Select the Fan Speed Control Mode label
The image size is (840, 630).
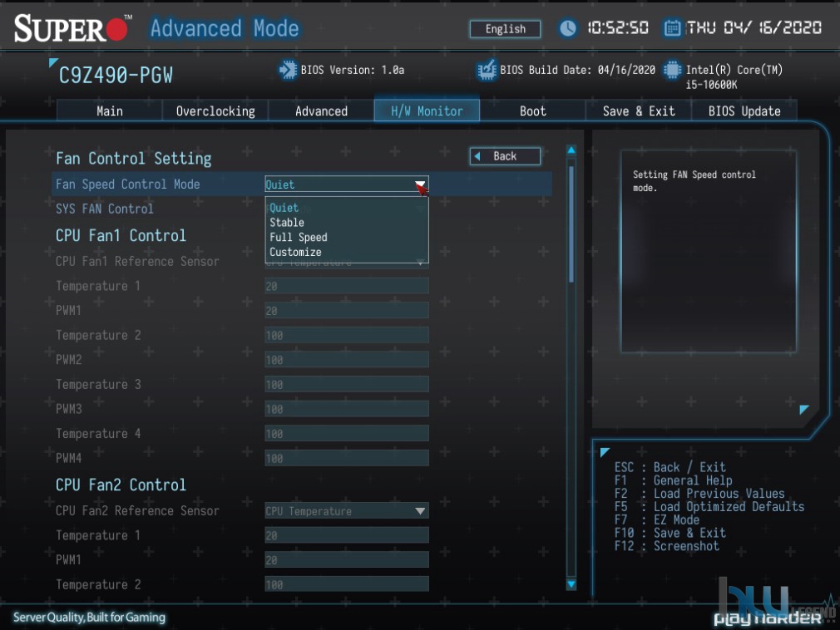127,185
